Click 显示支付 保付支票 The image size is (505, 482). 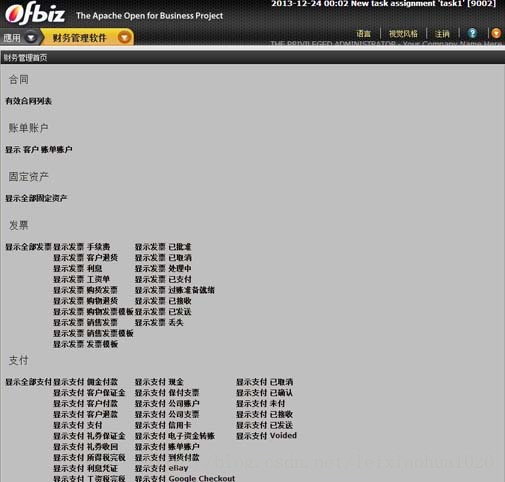click(167, 393)
